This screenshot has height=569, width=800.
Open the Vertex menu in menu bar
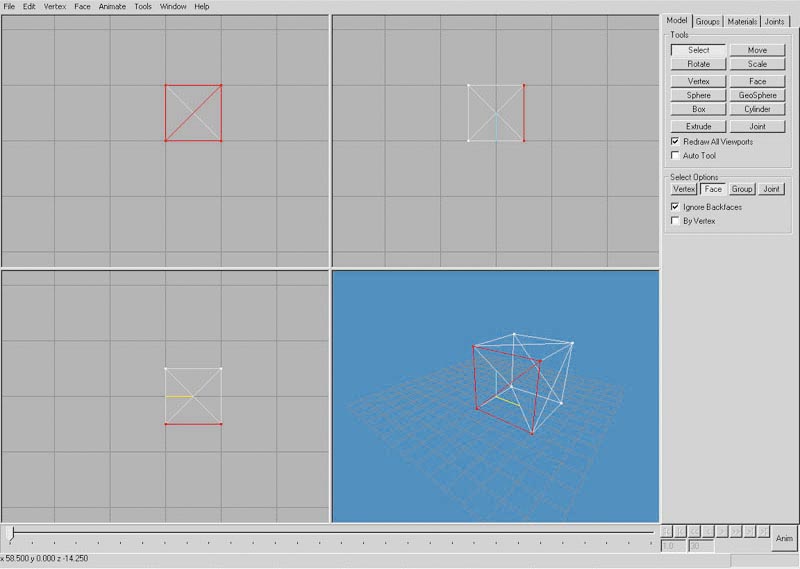click(x=55, y=7)
